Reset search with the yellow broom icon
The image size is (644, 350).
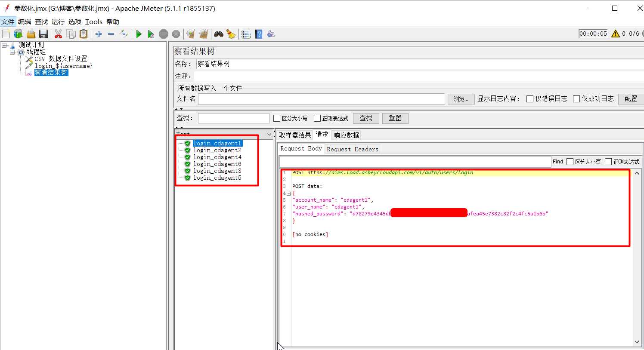pos(231,34)
